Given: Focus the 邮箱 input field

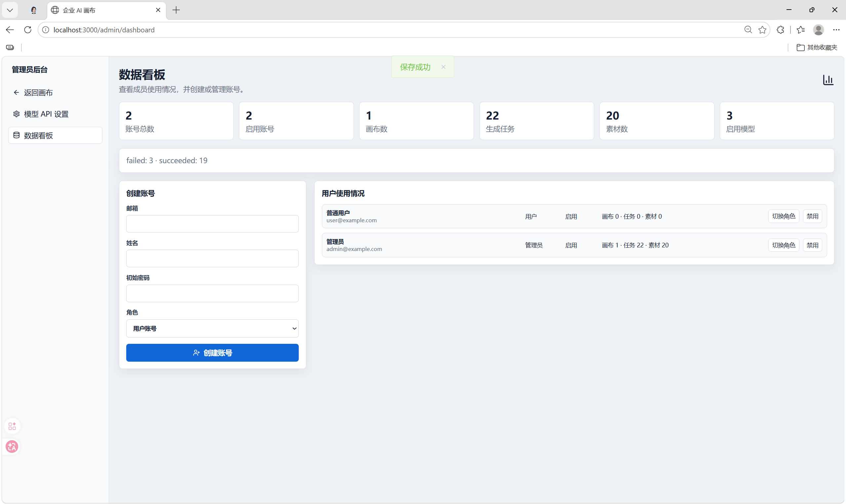Looking at the screenshot, I should click(x=212, y=224).
